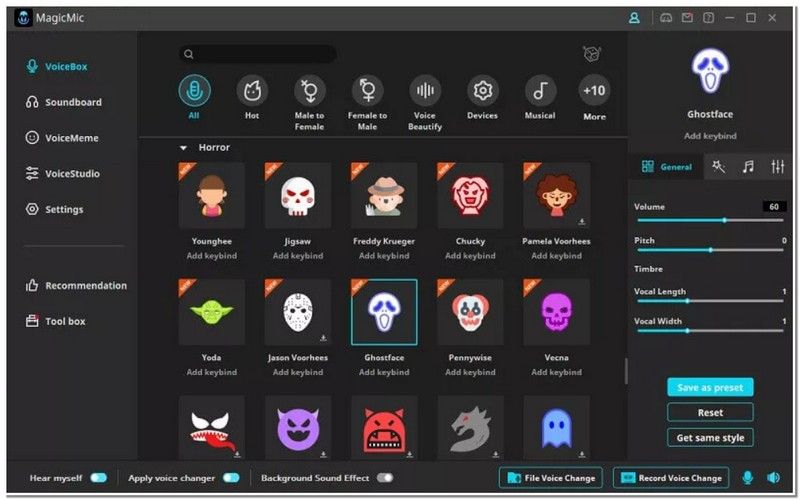Click the Volume value box showing 60
Image resolution: width=800 pixels, height=500 pixels.
tap(774, 207)
